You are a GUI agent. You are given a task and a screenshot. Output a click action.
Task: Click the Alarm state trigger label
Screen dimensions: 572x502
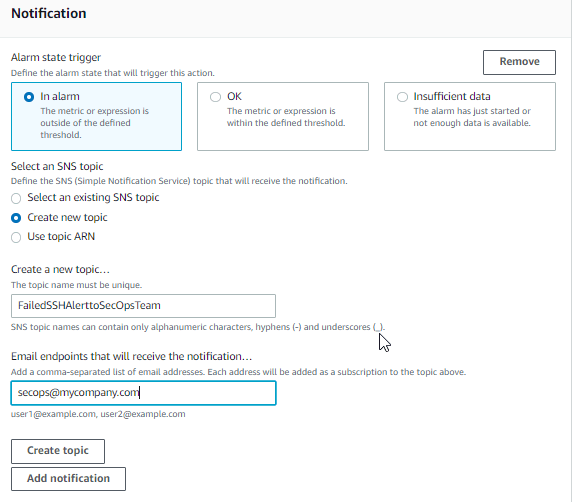point(56,57)
